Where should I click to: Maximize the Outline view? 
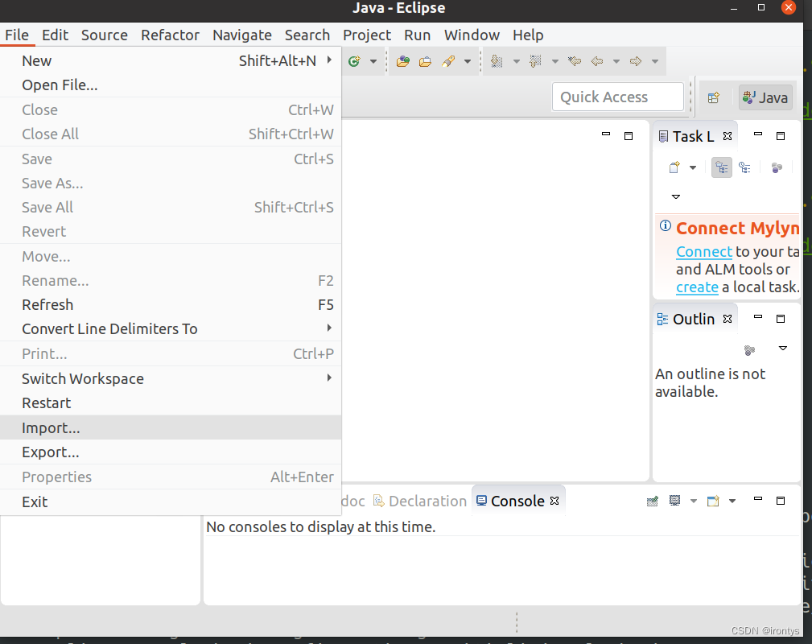point(781,319)
